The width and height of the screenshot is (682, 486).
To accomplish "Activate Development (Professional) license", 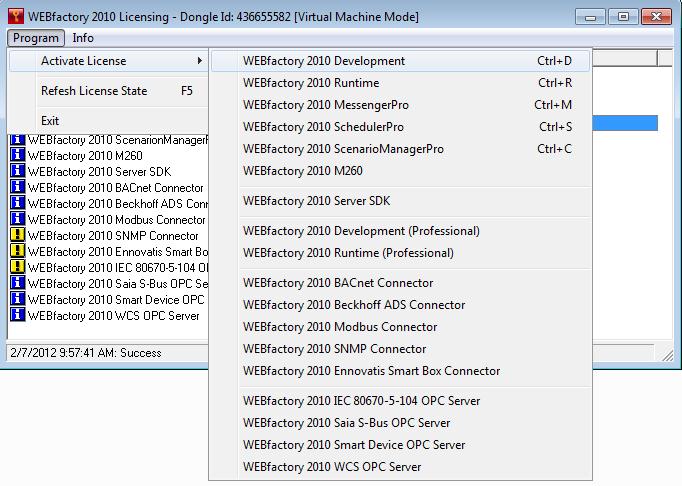I will 400,231.
